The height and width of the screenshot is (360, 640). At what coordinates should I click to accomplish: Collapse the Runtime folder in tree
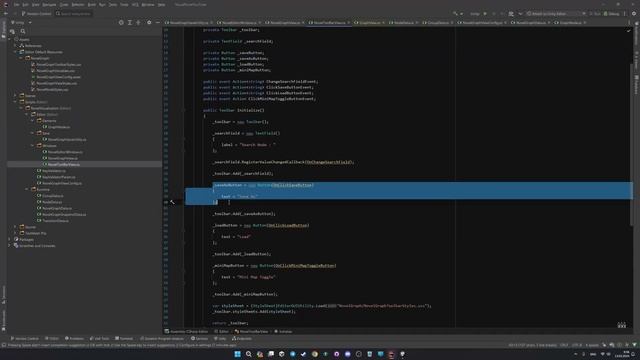(27, 189)
